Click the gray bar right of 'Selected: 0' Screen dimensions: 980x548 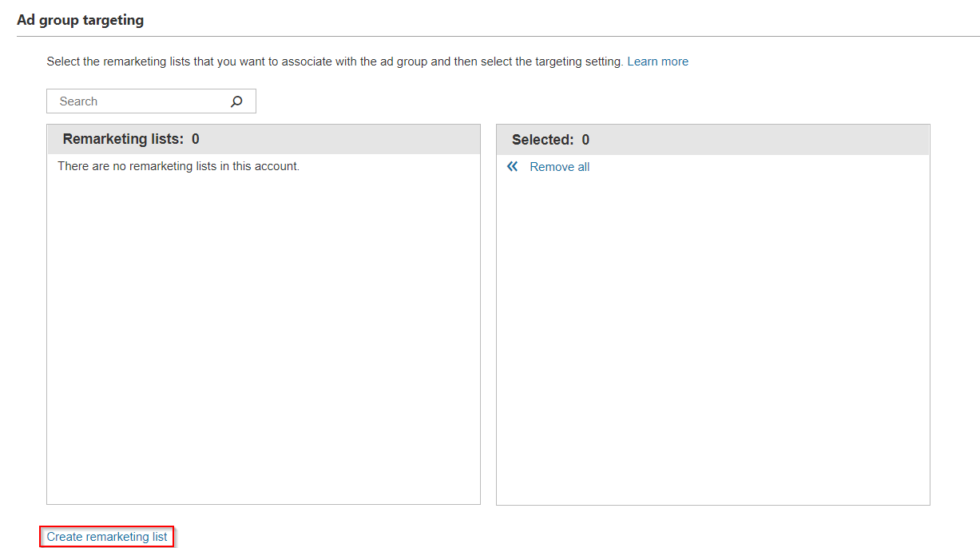[x=759, y=140]
